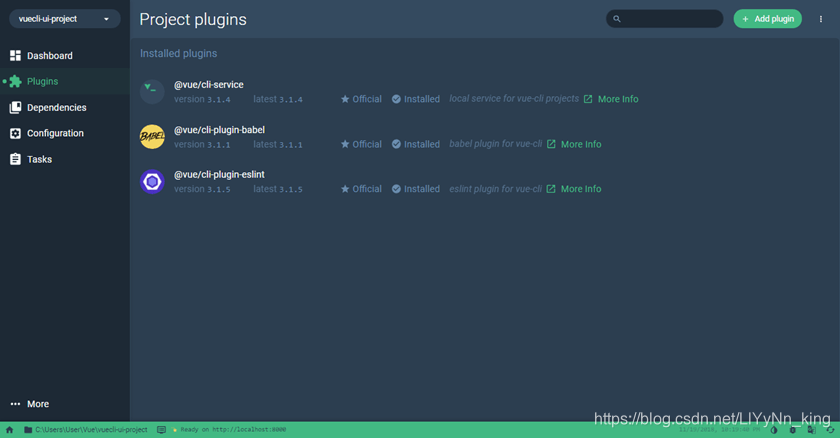
Task: Click Installed checkmark for cli-plugin-eslint
Action: [396, 189]
